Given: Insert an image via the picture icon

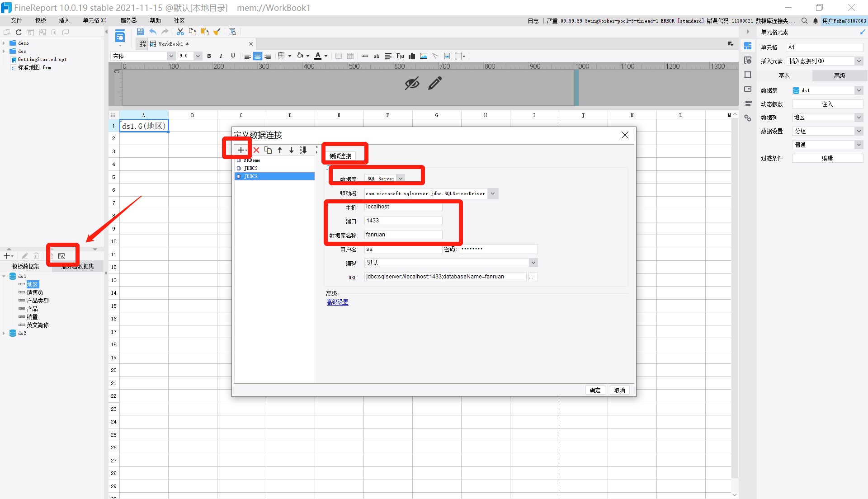Looking at the screenshot, I should click(424, 56).
